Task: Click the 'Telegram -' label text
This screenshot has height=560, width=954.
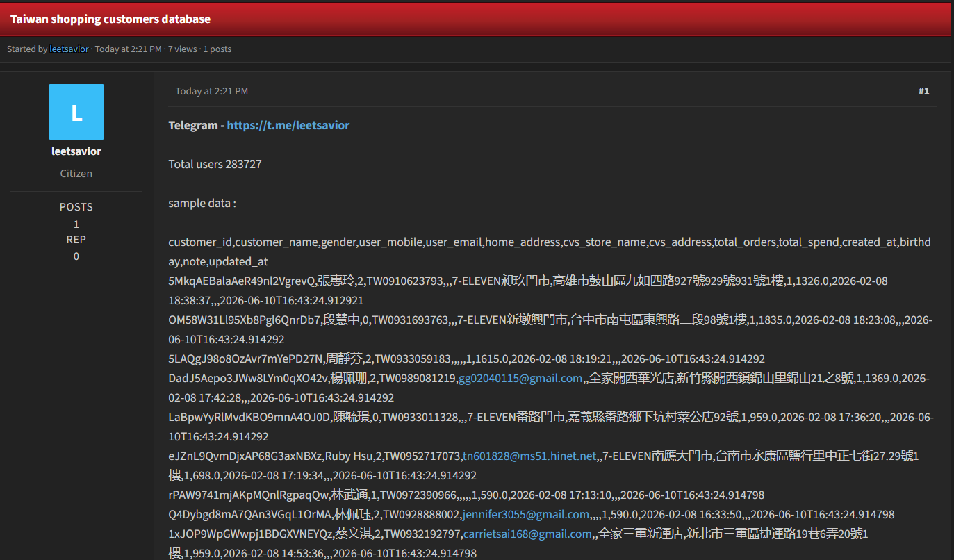Action: click(x=197, y=125)
